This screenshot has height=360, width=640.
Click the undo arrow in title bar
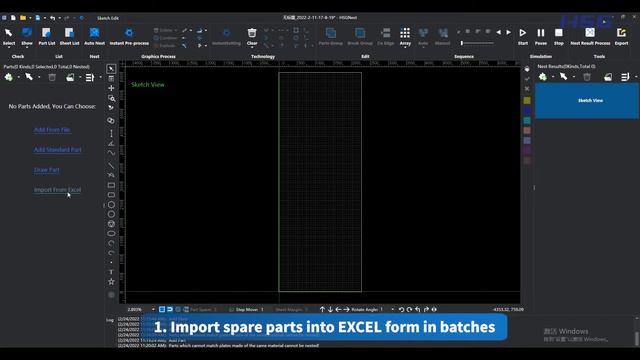pyautogui.click(x=52, y=18)
